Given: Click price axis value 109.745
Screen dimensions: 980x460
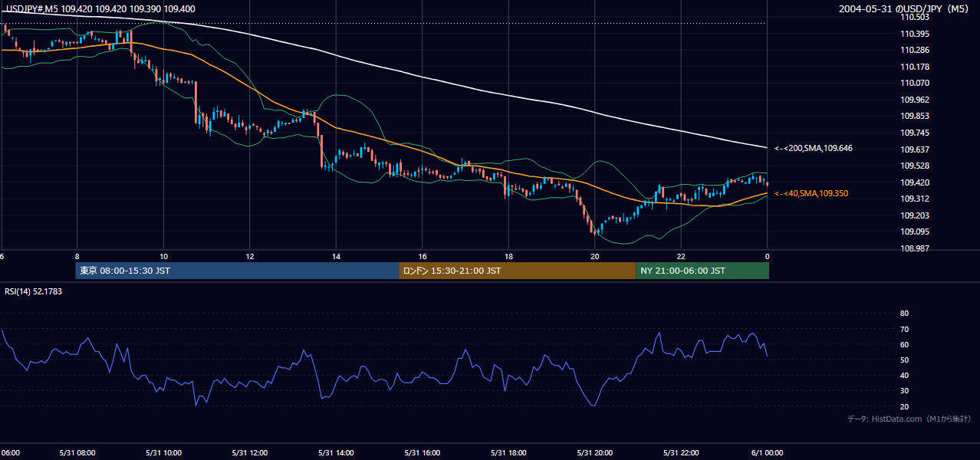Looking at the screenshot, I should pos(915,133).
